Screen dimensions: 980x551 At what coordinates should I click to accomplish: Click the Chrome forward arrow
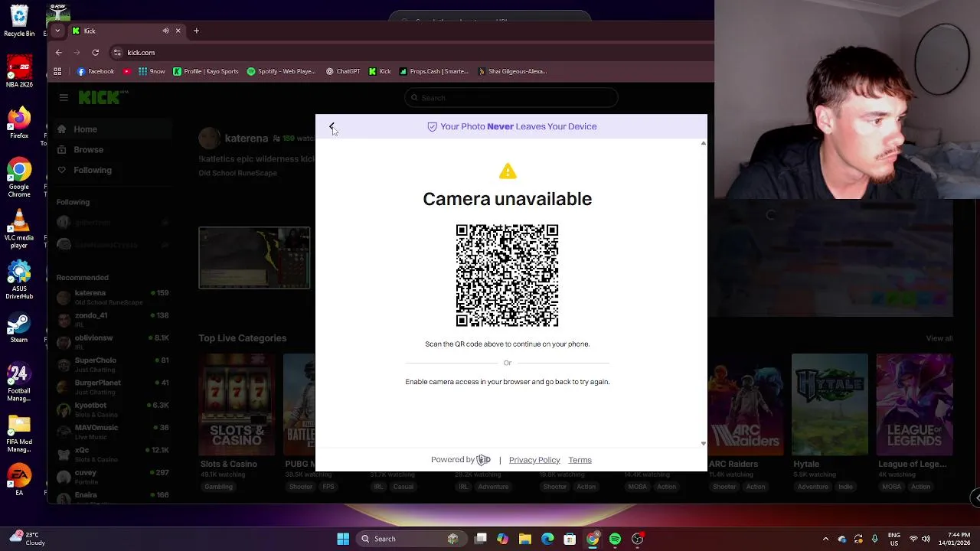click(x=77, y=53)
